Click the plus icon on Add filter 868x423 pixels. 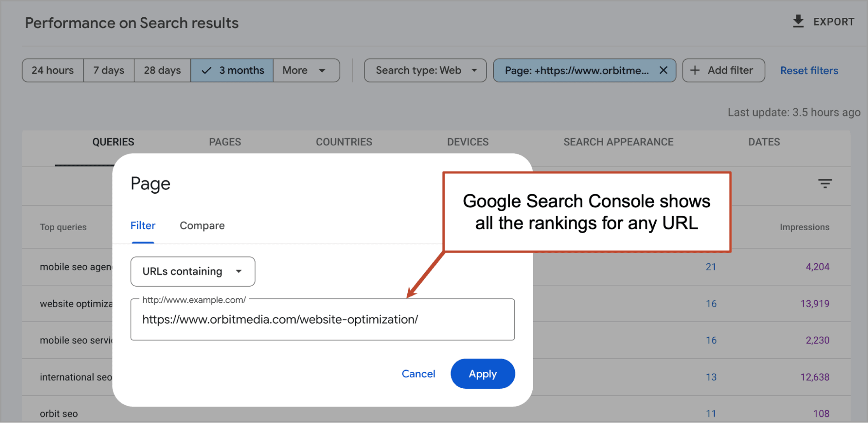click(x=695, y=70)
